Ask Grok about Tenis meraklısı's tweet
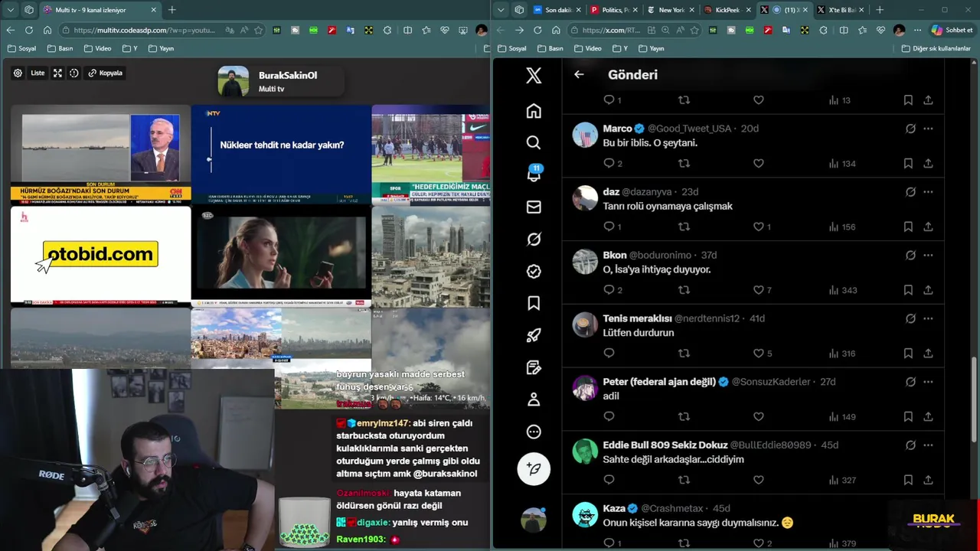Screen dimensions: 980x551 point(910,318)
